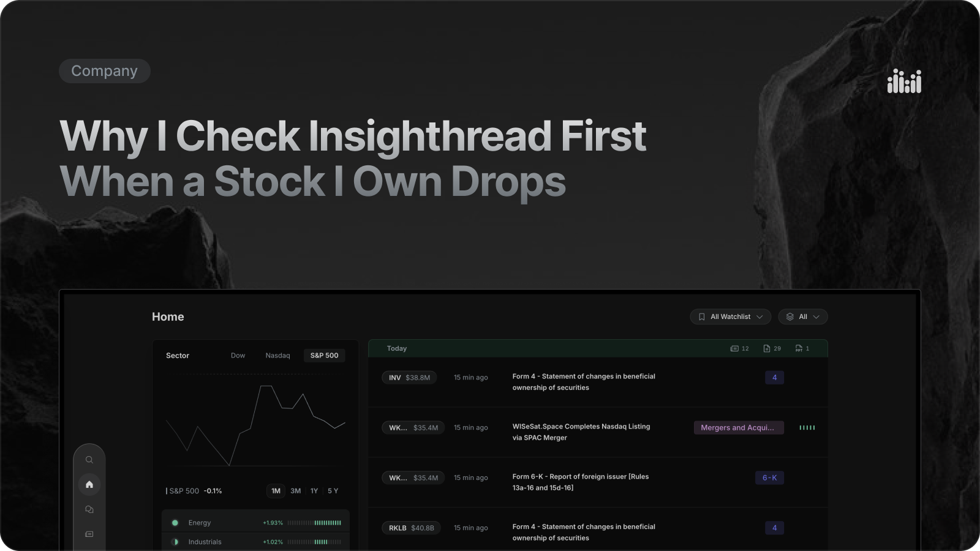Click the bookmark icon in All Watchlist
Viewport: 980px width, 551px height.
pyautogui.click(x=702, y=317)
